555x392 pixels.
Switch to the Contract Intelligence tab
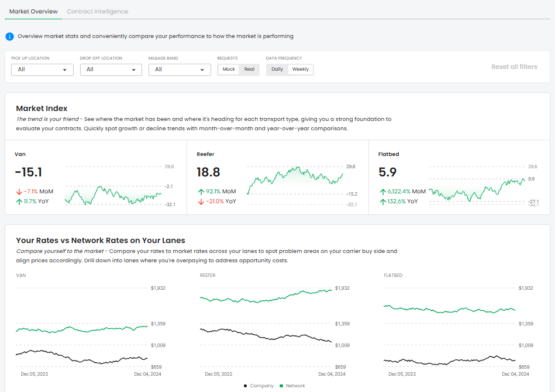[x=97, y=11]
